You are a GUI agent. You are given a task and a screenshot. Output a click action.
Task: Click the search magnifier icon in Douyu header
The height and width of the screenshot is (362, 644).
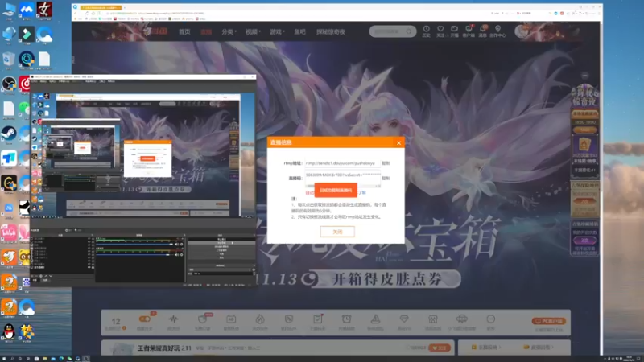pyautogui.click(x=409, y=31)
